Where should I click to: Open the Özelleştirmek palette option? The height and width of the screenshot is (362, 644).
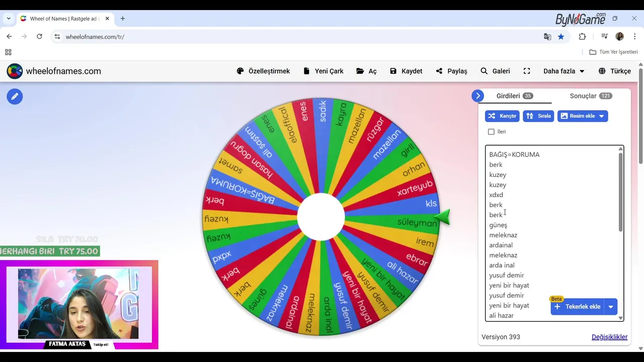point(263,71)
